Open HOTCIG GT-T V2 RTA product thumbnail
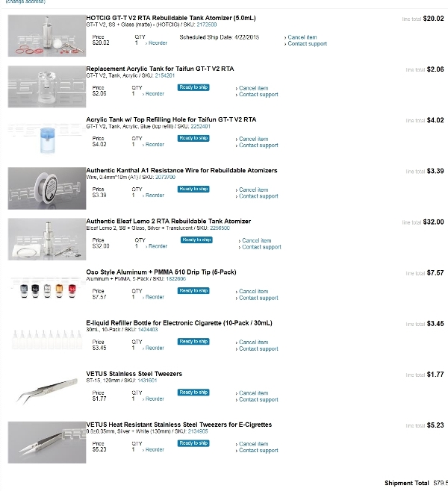This screenshot has width=448, height=491. pyautogui.click(x=47, y=36)
